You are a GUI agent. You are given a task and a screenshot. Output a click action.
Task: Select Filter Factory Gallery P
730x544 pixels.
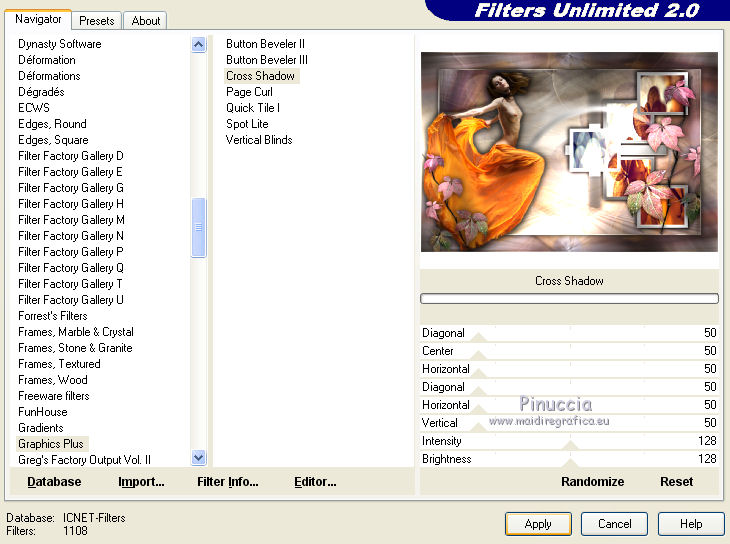point(71,252)
